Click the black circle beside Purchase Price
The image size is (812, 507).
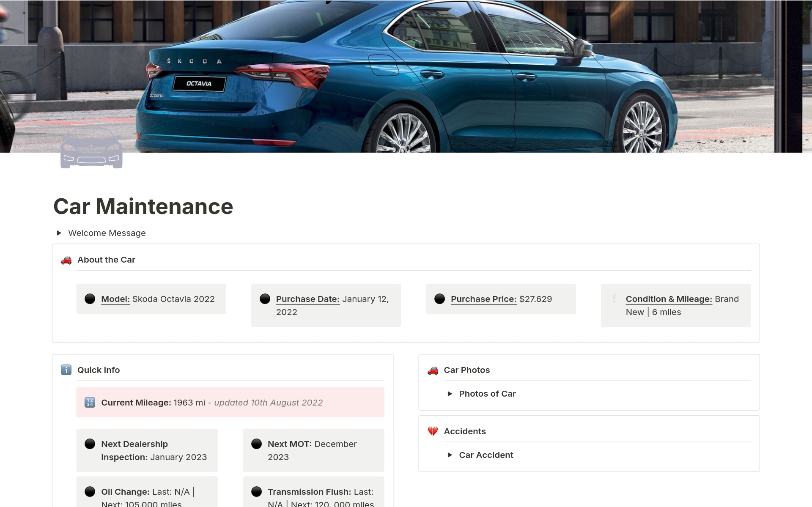(440, 299)
